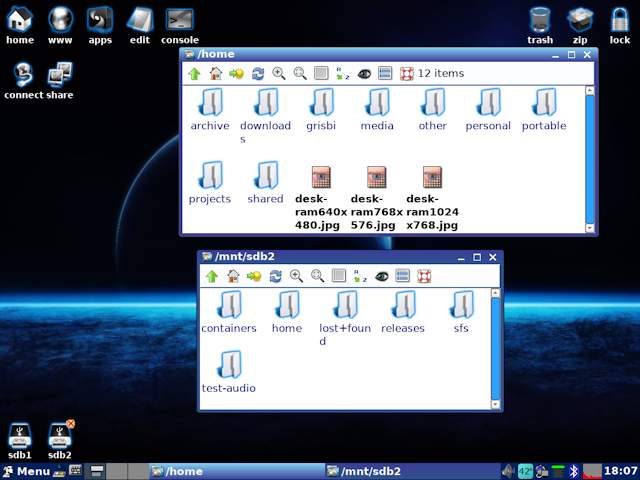Image resolution: width=640 pixels, height=480 pixels.
Task: Toggle hidden files eye icon in /home window
Action: [364, 73]
